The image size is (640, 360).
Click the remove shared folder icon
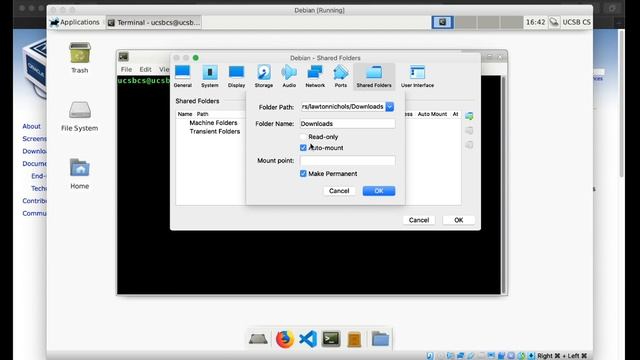469,145
